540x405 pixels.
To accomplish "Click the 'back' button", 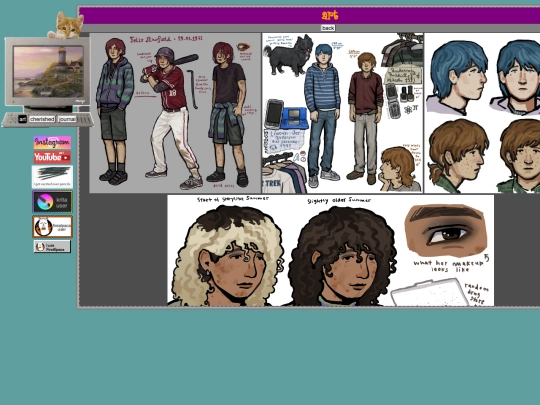I will pos(328,28).
